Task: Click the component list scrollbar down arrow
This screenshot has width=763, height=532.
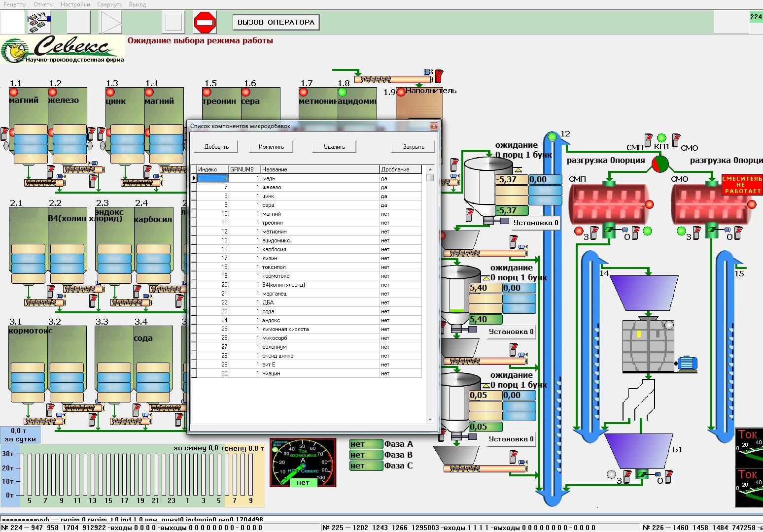Action: click(430, 420)
